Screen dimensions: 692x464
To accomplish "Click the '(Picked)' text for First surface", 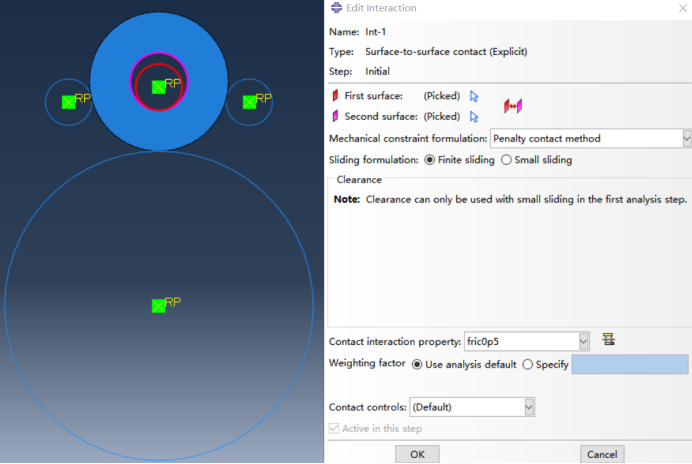I will click(442, 96).
